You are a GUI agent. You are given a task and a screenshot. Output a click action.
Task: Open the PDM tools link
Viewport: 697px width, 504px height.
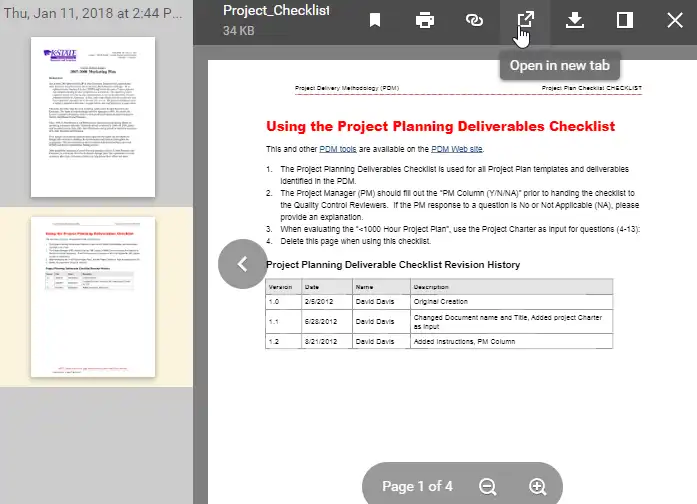pos(338,149)
